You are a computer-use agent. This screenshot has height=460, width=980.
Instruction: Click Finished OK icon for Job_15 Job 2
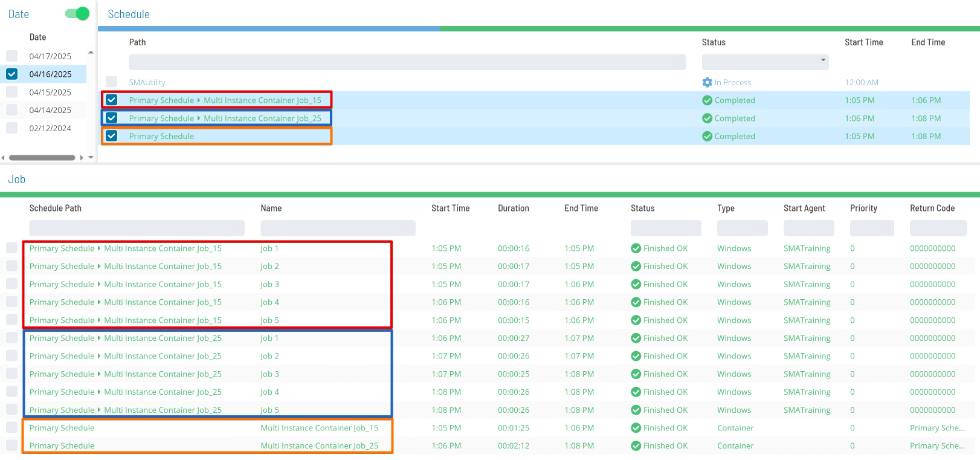(x=636, y=266)
